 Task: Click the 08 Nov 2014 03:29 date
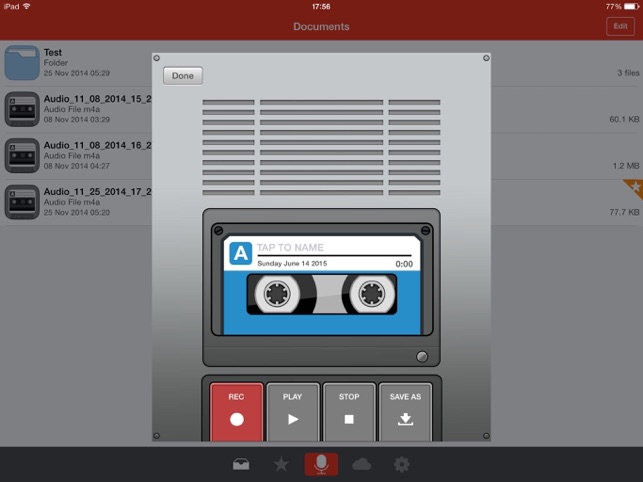(77, 119)
